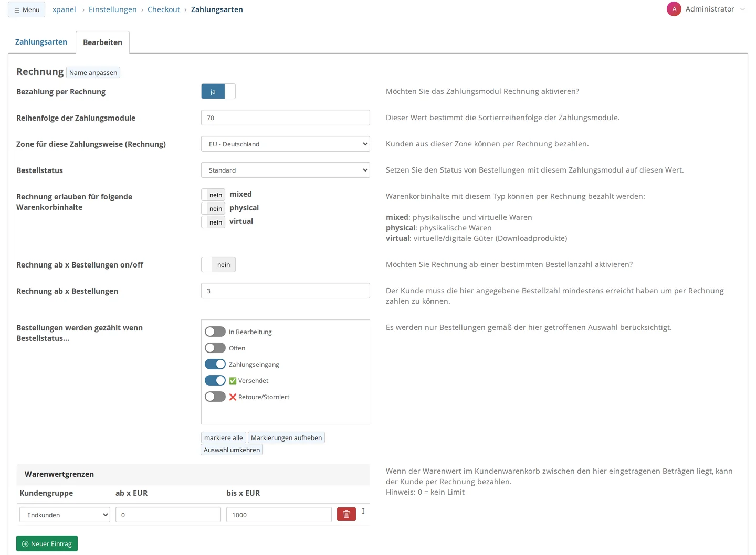Navigate to Checkout breadcrumb
This screenshot has height=555, width=756.
[164, 9]
